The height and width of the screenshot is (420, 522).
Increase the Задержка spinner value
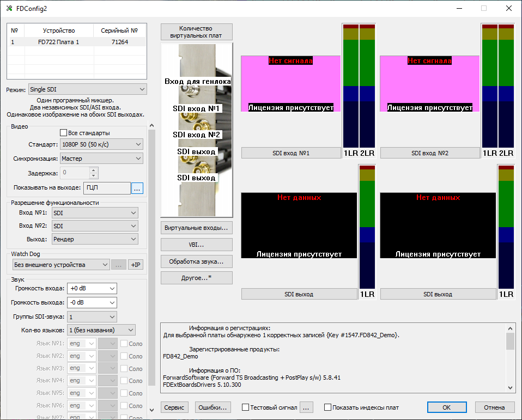[x=93, y=170]
